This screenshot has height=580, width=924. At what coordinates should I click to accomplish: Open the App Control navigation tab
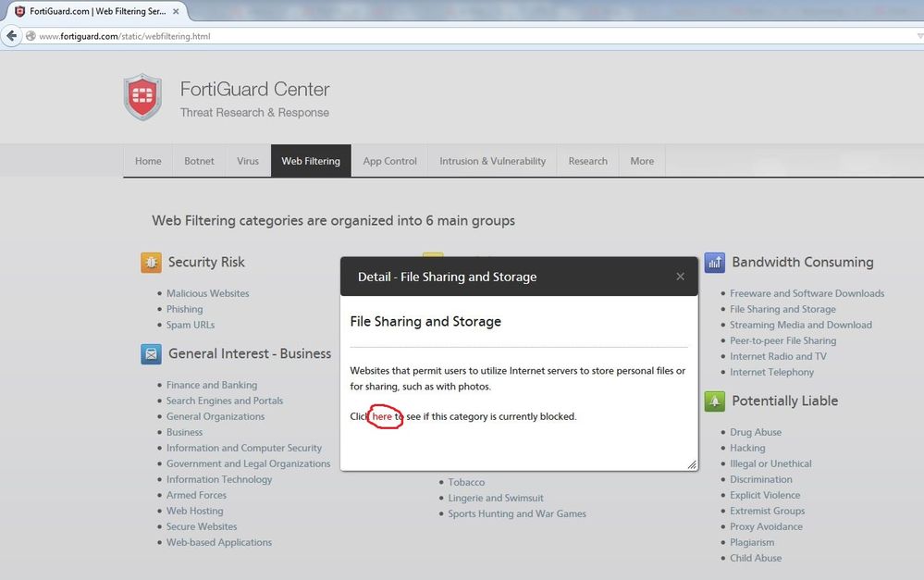pos(389,161)
